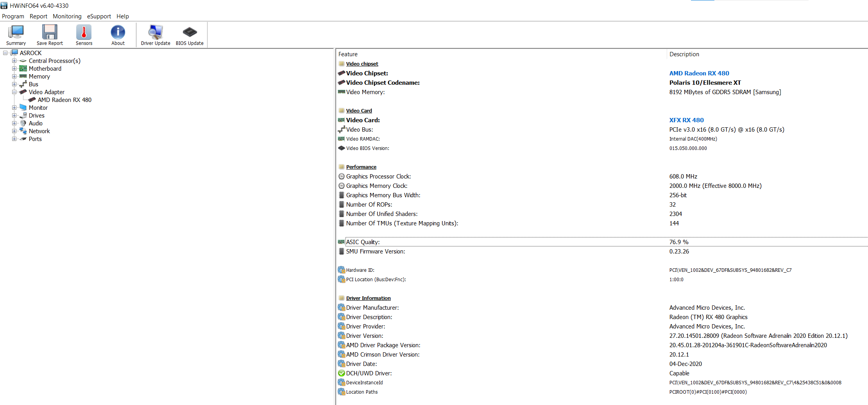Click the XFX RX 480 link

pos(686,120)
